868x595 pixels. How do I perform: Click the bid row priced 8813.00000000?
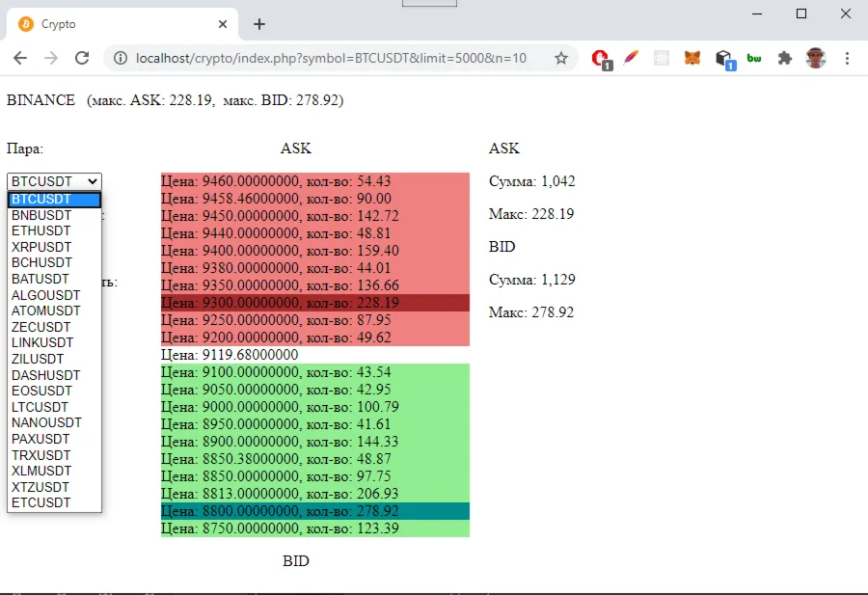pos(315,494)
